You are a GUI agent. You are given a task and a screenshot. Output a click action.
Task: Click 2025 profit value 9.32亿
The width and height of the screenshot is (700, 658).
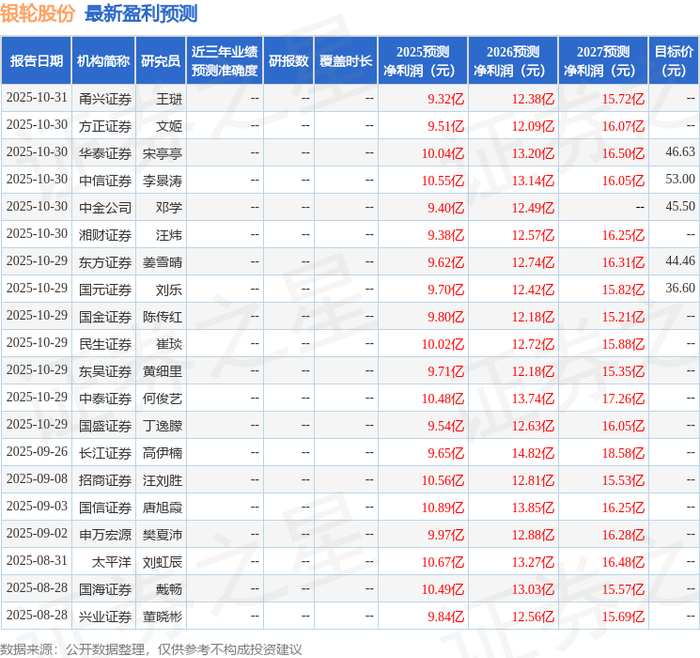(x=446, y=99)
